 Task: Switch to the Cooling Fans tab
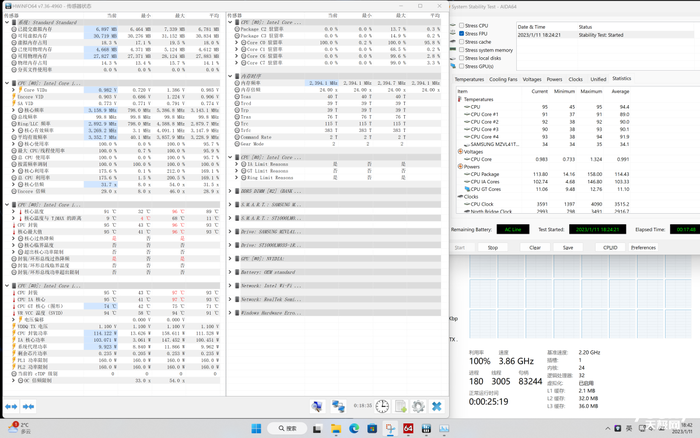click(x=503, y=79)
